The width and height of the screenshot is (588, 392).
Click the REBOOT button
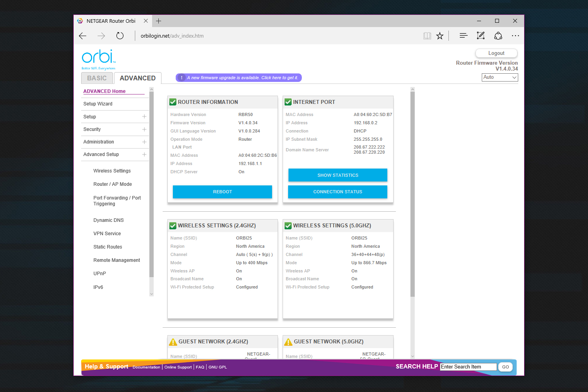point(222,192)
